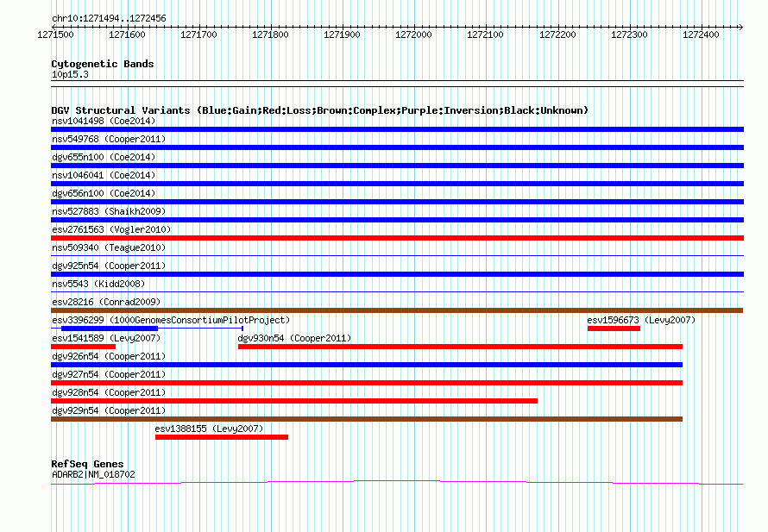Click the 1271700 ruler tick label
Viewport: 768px width, 532px height.
[198, 34]
